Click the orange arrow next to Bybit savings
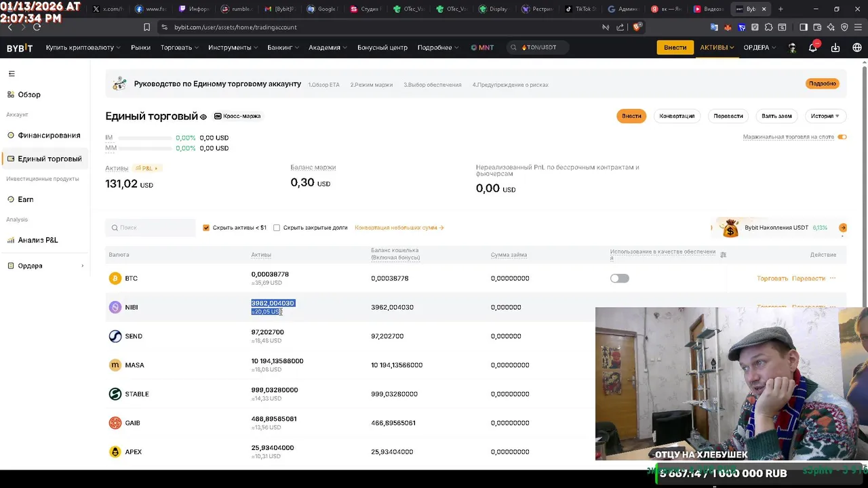 [x=843, y=228]
